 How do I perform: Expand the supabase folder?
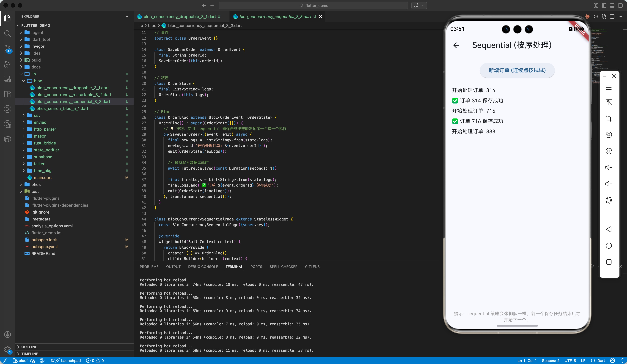point(43,157)
